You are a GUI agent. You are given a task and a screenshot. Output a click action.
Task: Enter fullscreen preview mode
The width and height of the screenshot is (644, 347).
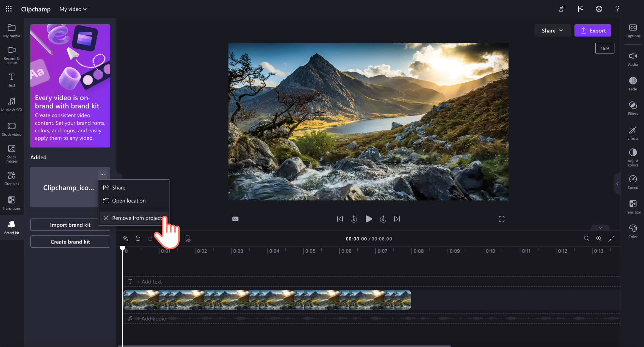pos(501,219)
